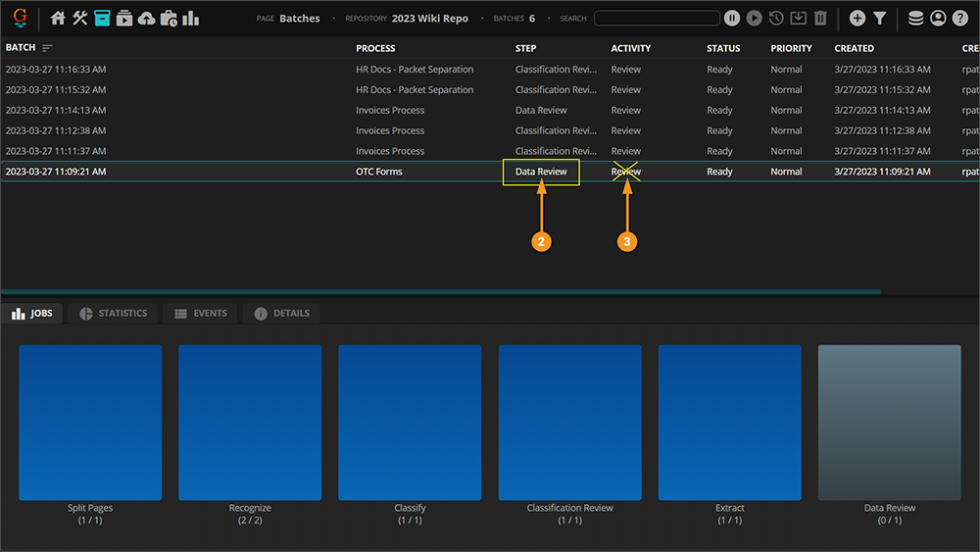
Task: Open the help question mark icon
Action: click(959, 18)
